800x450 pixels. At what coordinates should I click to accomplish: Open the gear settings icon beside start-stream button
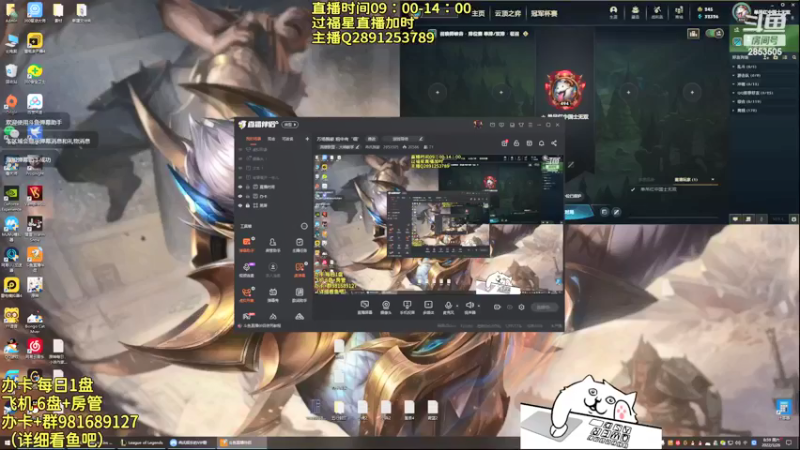click(x=521, y=307)
